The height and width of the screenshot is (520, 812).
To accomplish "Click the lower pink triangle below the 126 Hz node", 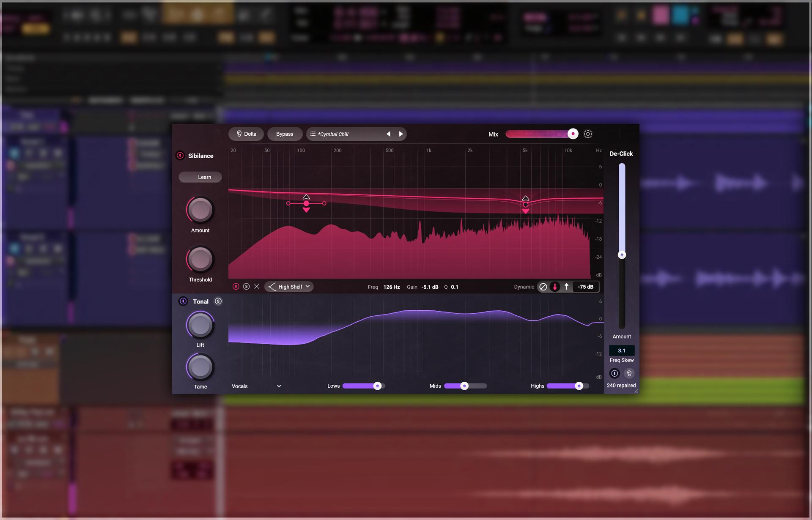I will pyautogui.click(x=306, y=210).
